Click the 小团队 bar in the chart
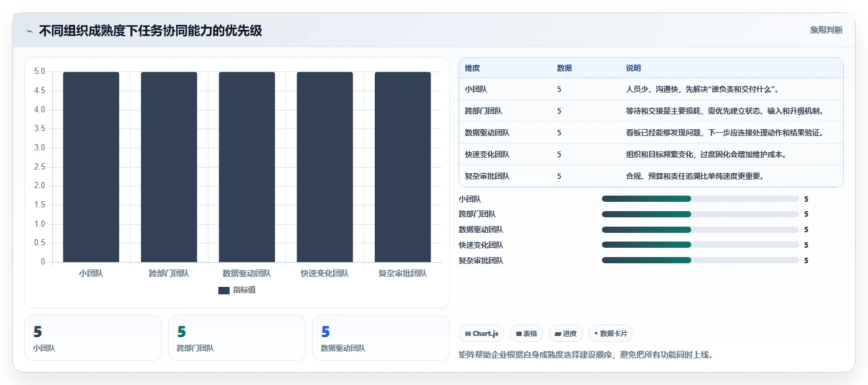 91,167
